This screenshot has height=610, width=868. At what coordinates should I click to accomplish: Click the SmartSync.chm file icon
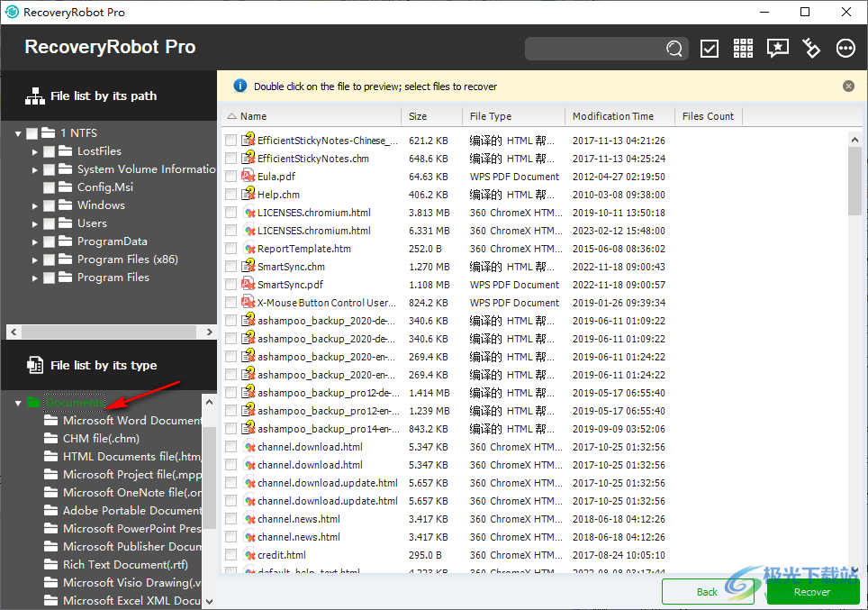coord(248,266)
